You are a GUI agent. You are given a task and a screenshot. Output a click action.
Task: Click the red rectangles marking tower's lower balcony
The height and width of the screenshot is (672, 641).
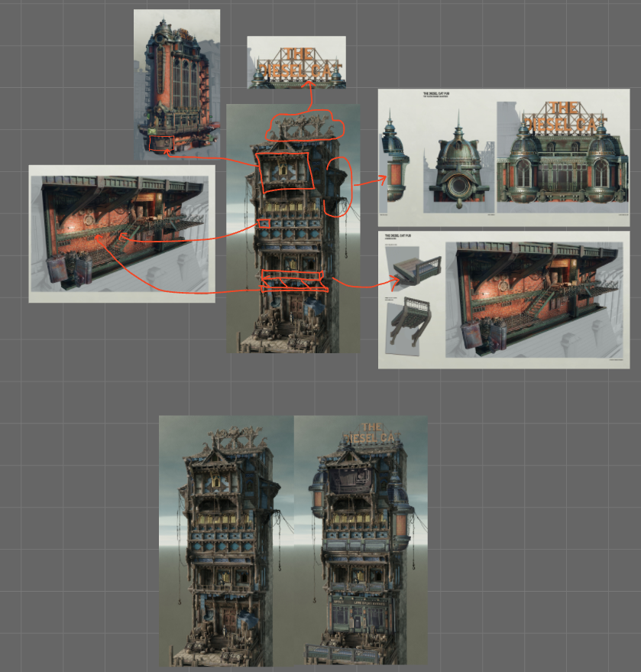pyautogui.click(x=294, y=281)
